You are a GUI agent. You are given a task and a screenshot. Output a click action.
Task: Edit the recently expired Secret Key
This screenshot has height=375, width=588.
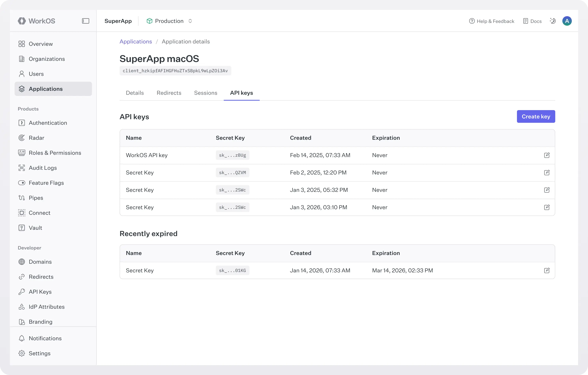click(547, 270)
